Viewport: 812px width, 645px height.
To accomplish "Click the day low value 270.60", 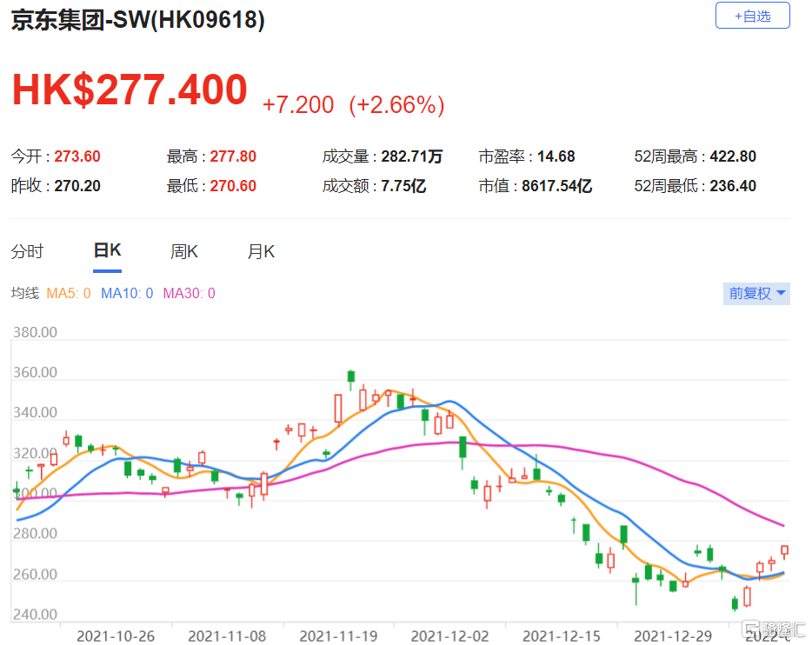I will [233, 186].
